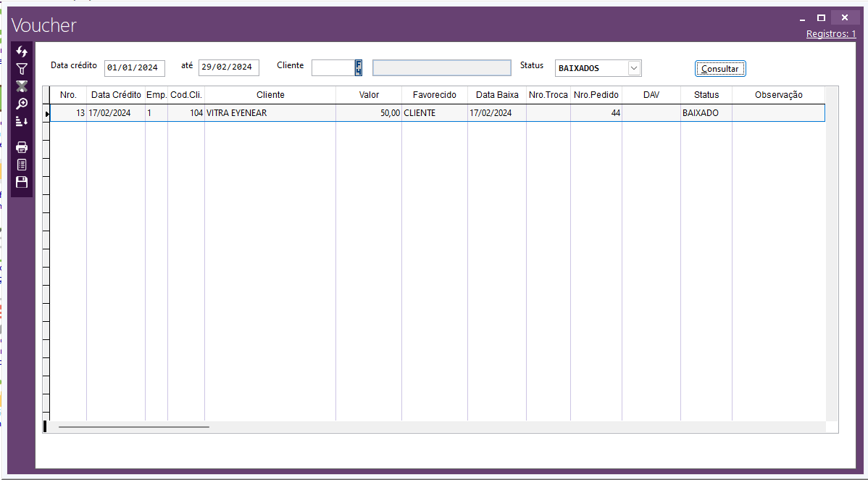Sort by the Valor column header
The height and width of the screenshot is (480, 868).
click(369, 95)
